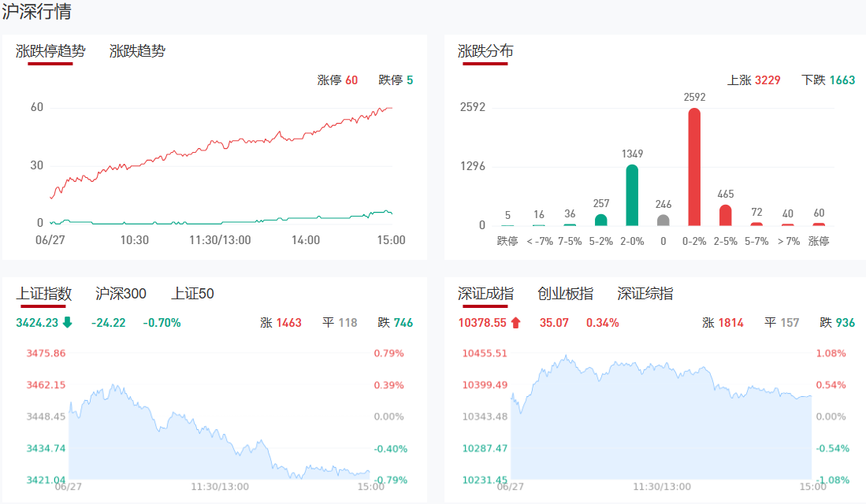Image resolution: width=866 pixels, height=504 pixels.
Task: Click the green down arrow beside 3424.23
Action: (67, 322)
